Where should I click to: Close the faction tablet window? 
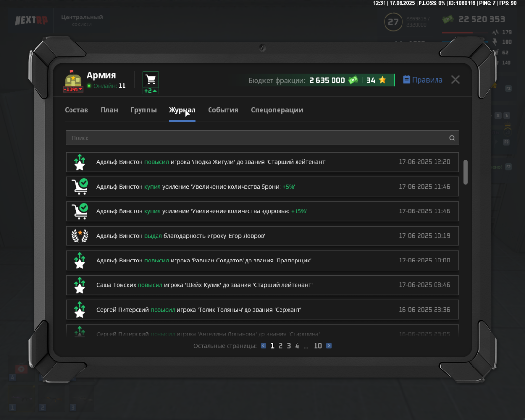pyautogui.click(x=455, y=80)
